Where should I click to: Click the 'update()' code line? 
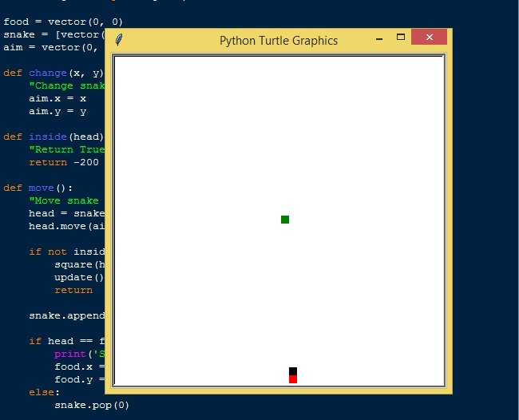tap(79, 277)
